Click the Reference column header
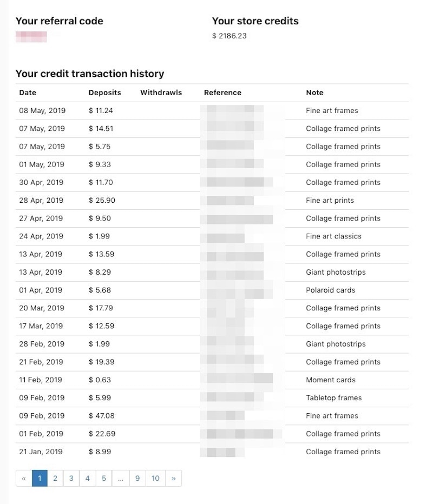This screenshot has height=504, width=433. point(222,92)
